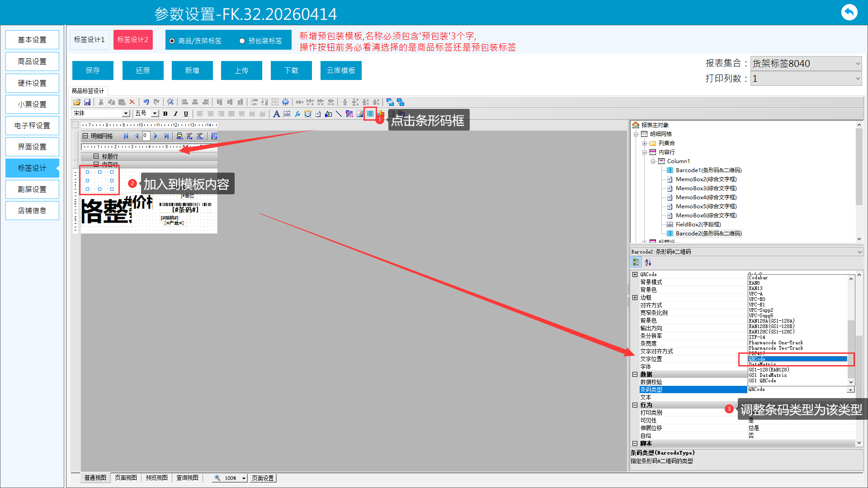868x488 pixels.
Task: Click the 上传 button
Action: [241, 70]
